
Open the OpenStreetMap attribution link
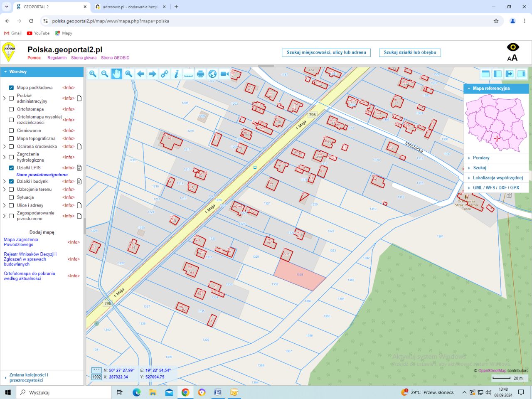pyautogui.click(x=492, y=371)
